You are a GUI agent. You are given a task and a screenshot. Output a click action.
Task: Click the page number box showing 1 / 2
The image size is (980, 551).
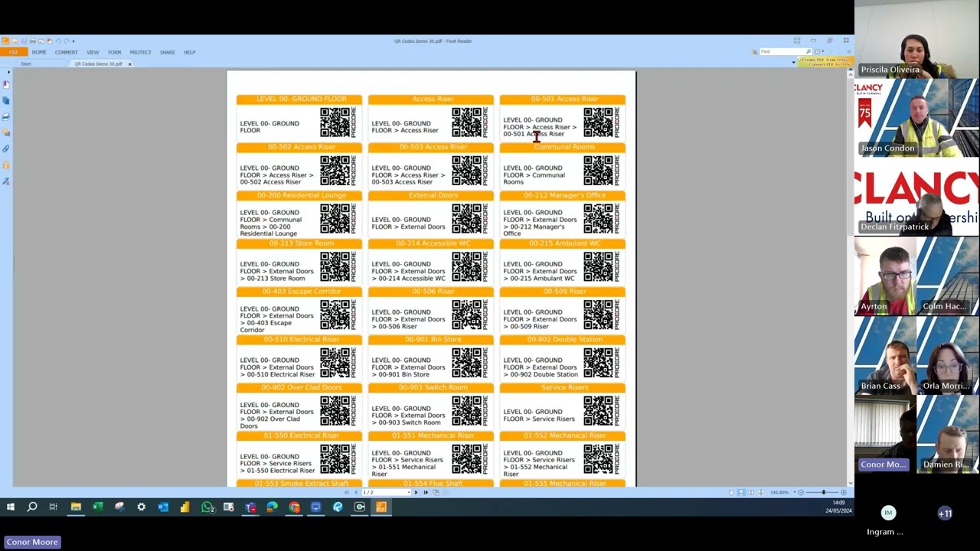click(387, 492)
